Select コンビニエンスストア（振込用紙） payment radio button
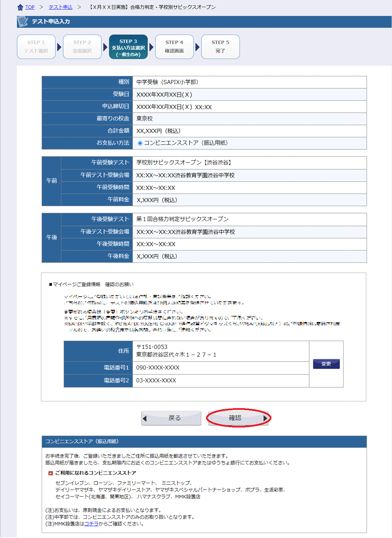The height and width of the screenshot is (538, 392). click(x=140, y=143)
